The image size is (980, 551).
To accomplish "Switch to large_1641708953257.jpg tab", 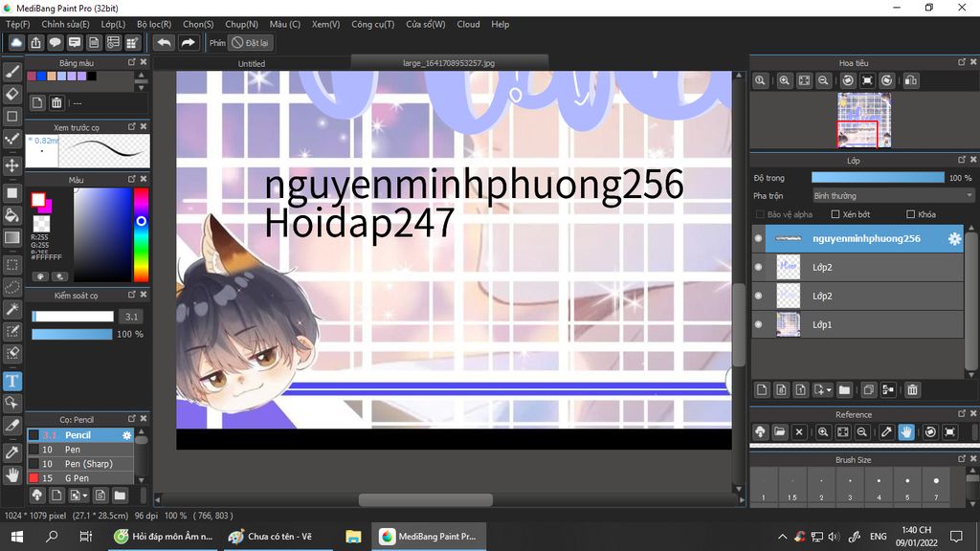I will tap(449, 63).
